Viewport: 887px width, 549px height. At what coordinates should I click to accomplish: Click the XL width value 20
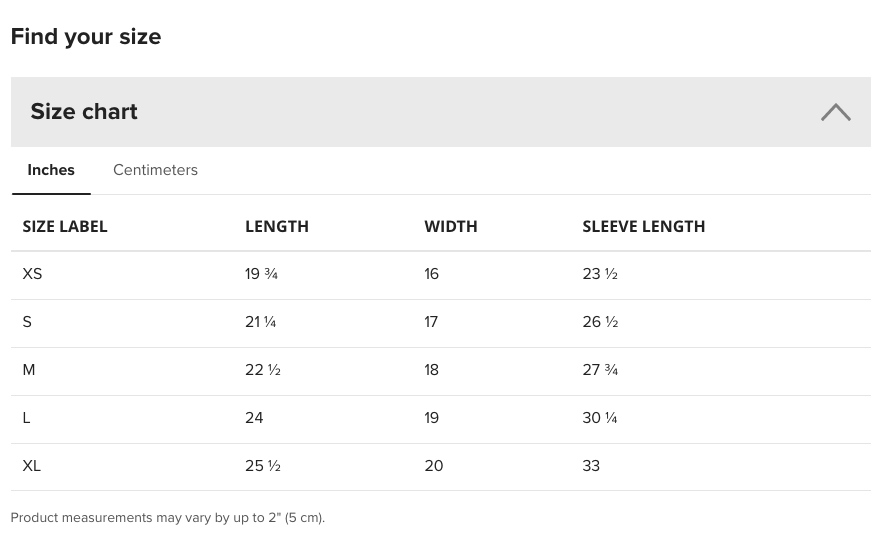click(434, 466)
